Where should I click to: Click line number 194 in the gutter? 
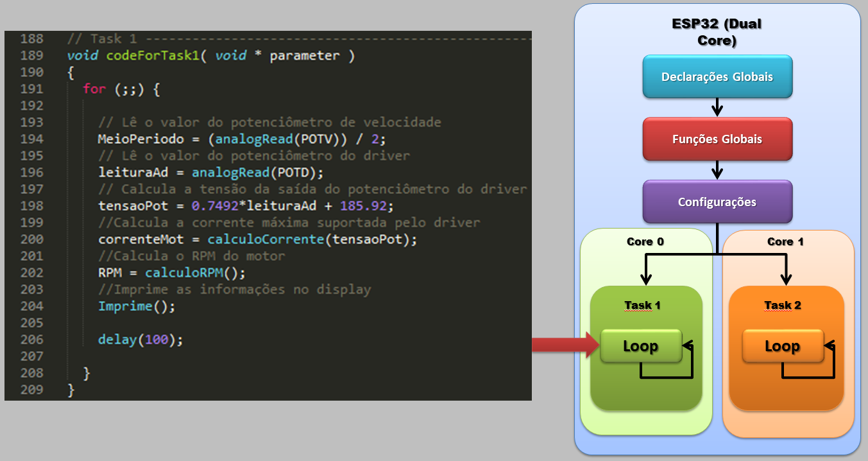(31, 139)
